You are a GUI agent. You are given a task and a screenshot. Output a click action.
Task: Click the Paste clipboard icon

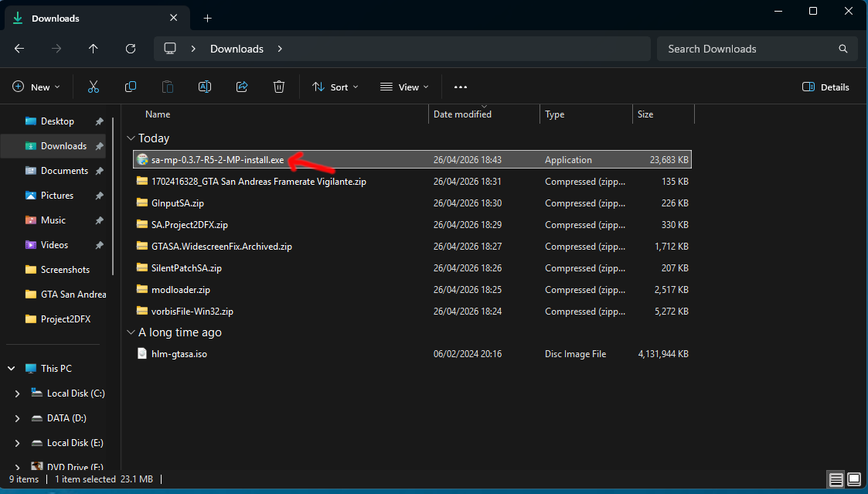167,87
